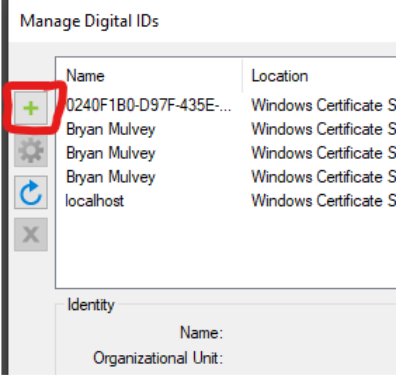Viewport: 396px width, 375px height.
Task: Click the blue refresh arrow icon
Action: pyautogui.click(x=31, y=192)
